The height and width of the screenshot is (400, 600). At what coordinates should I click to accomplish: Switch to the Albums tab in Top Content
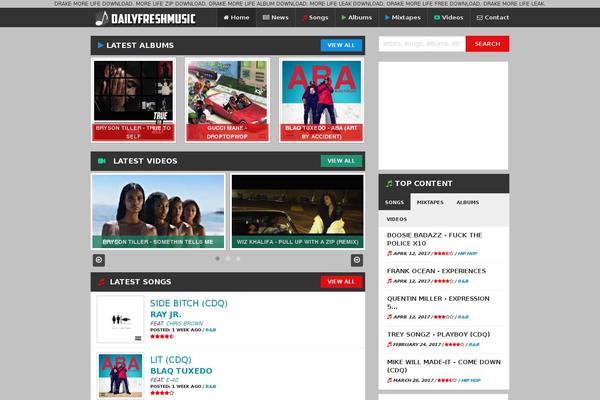[x=468, y=202]
